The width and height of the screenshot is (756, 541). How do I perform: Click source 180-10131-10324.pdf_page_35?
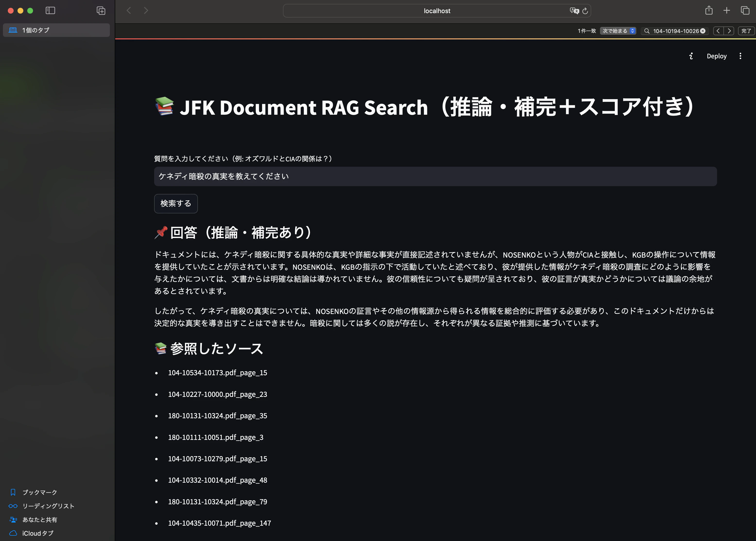218,416
